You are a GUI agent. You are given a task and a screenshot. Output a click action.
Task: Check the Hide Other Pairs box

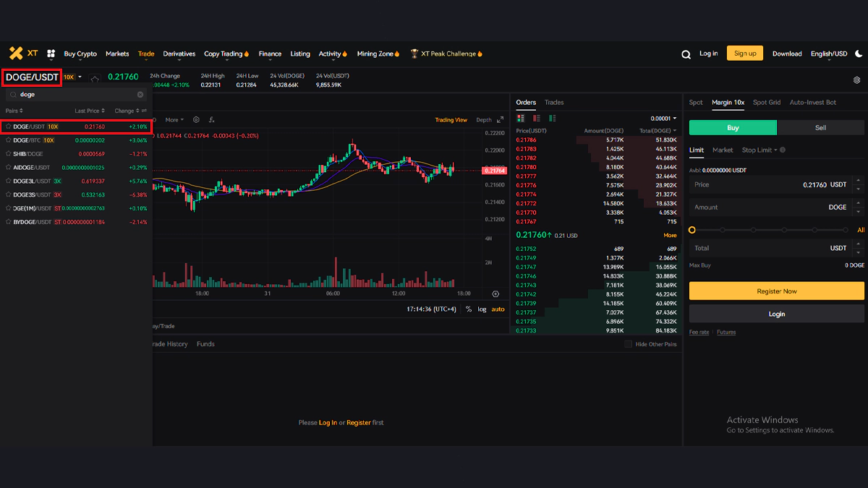tap(628, 344)
